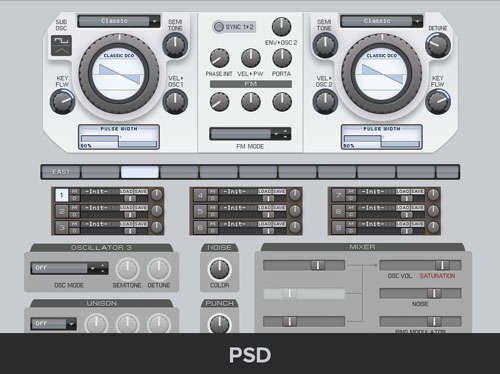Click LOAD on preset slot 1

(126, 192)
